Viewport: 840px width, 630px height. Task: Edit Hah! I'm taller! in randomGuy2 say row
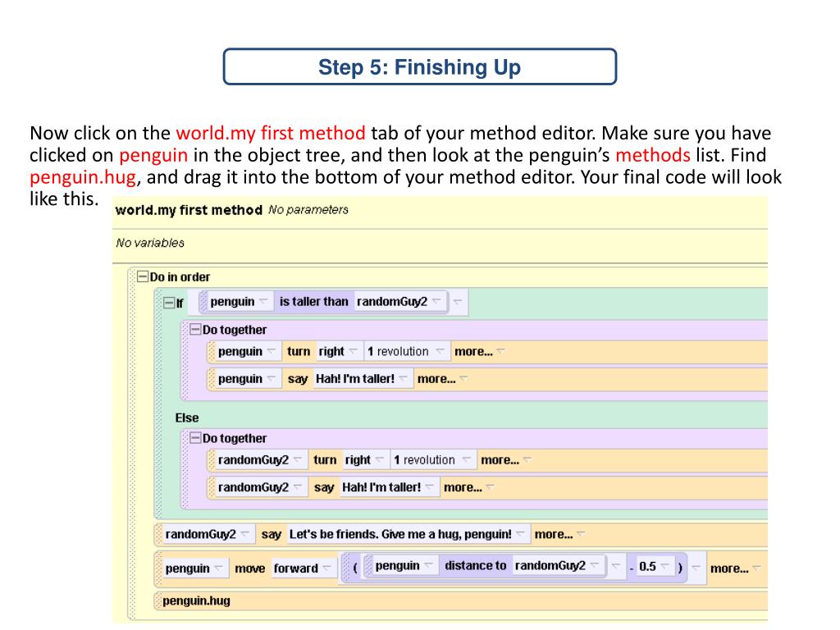[x=388, y=487]
